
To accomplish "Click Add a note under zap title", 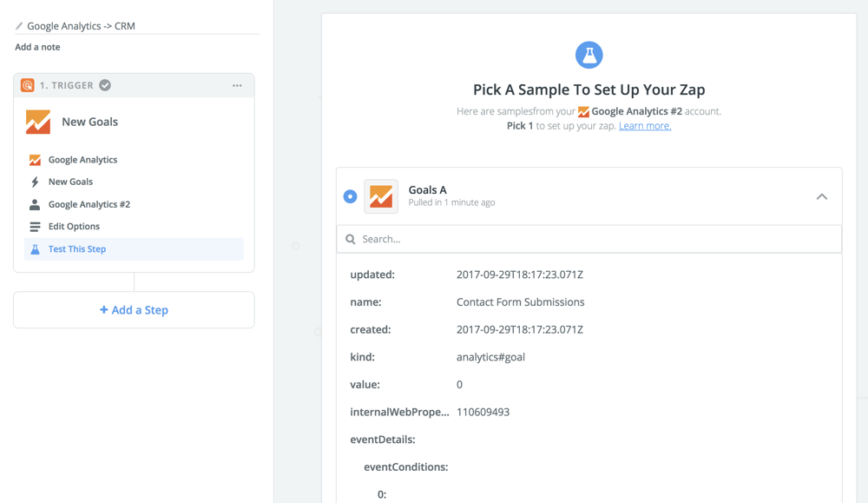I will tap(37, 47).
